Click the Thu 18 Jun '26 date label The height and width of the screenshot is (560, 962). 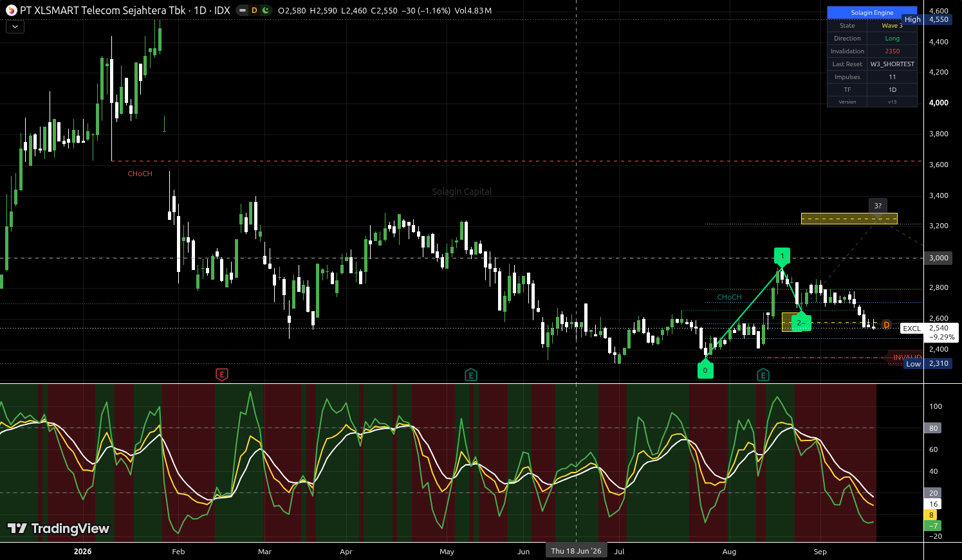pyautogui.click(x=576, y=551)
